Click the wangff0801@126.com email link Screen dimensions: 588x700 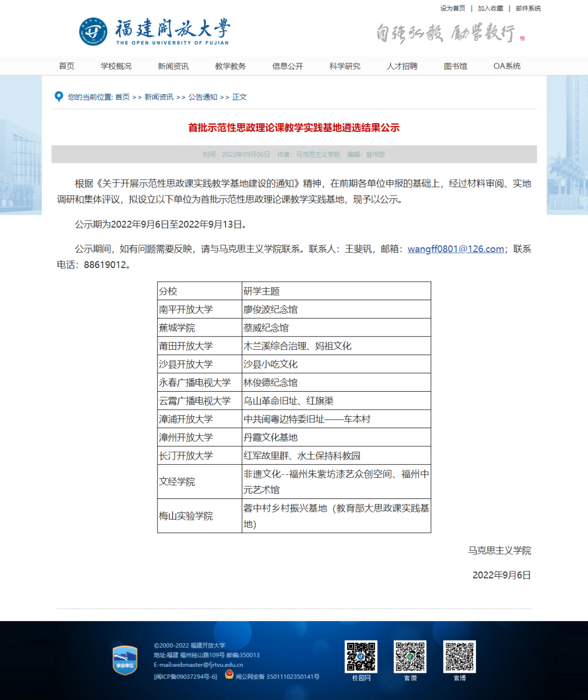click(456, 249)
